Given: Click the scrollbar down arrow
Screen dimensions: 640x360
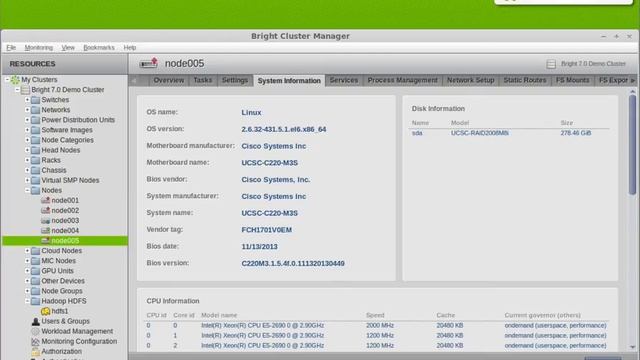Looking at the screenshot, I should tap(632, 347).
